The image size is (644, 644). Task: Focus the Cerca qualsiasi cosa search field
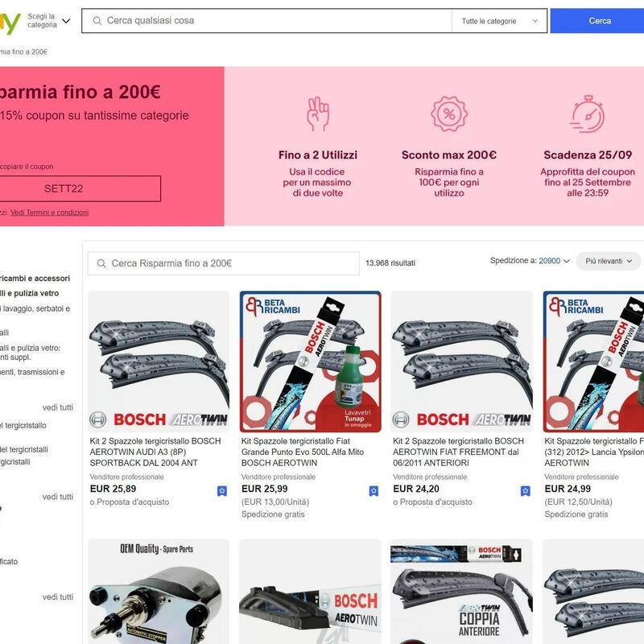[273, 21]
